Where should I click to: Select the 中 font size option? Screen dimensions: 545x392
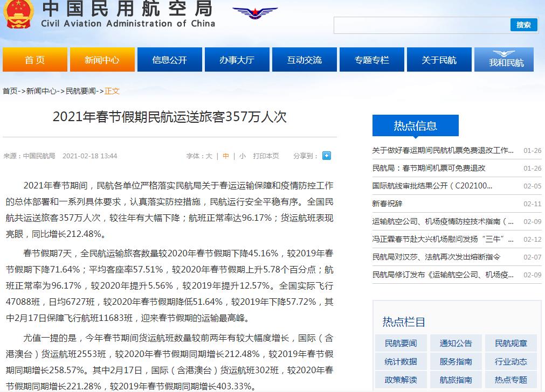click(226, 156)
